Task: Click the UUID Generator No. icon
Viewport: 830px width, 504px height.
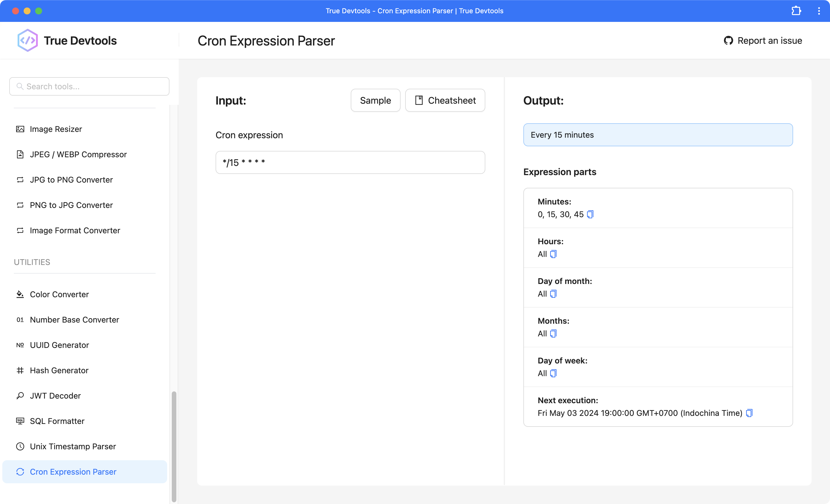Action: 20,345
